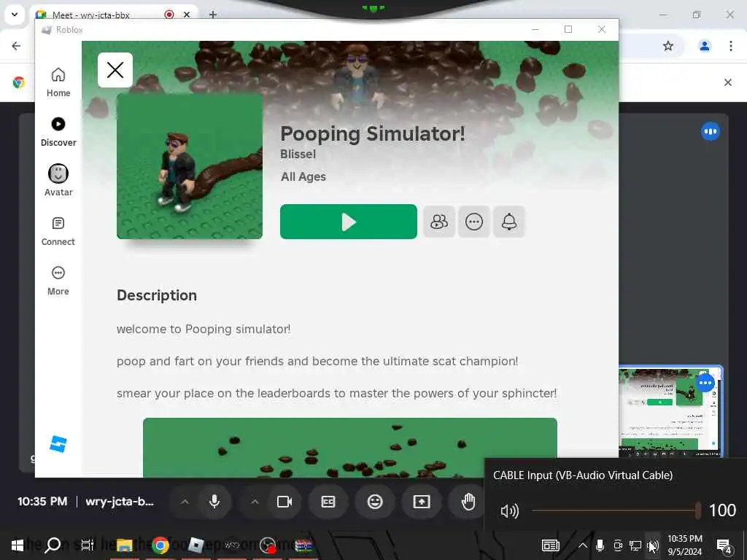Bookmark this page with the star icon

point(668,46)
